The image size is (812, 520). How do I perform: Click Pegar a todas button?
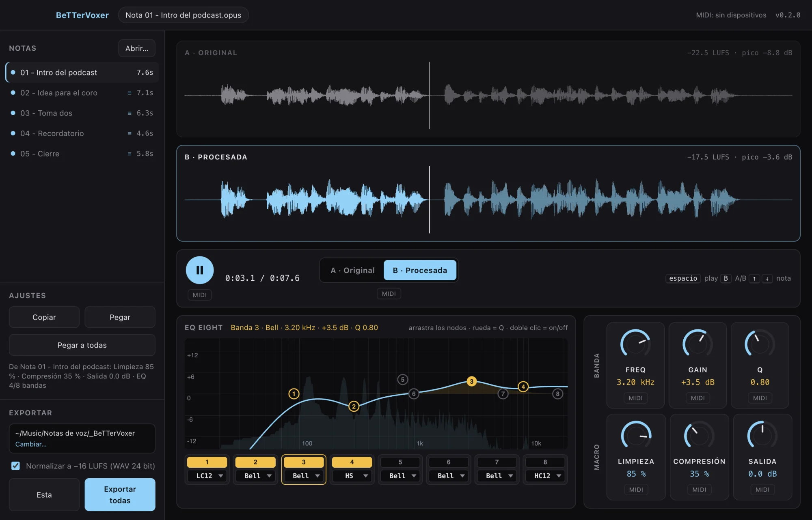(82, 345)
